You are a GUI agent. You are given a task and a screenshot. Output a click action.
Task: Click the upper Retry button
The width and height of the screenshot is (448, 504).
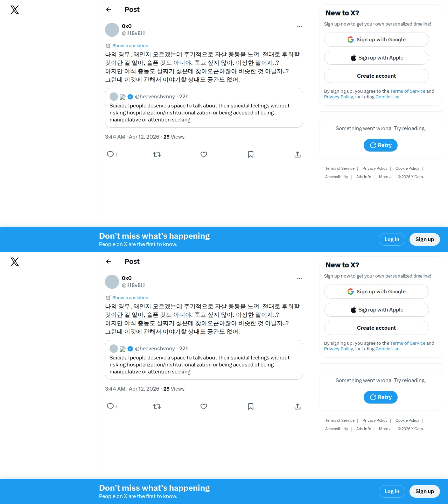380,145
